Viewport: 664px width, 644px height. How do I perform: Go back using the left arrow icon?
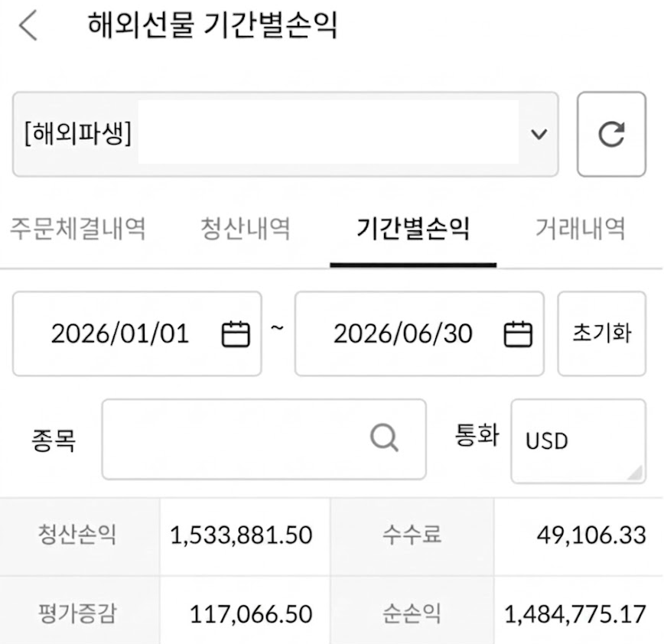tap(28, 25)
